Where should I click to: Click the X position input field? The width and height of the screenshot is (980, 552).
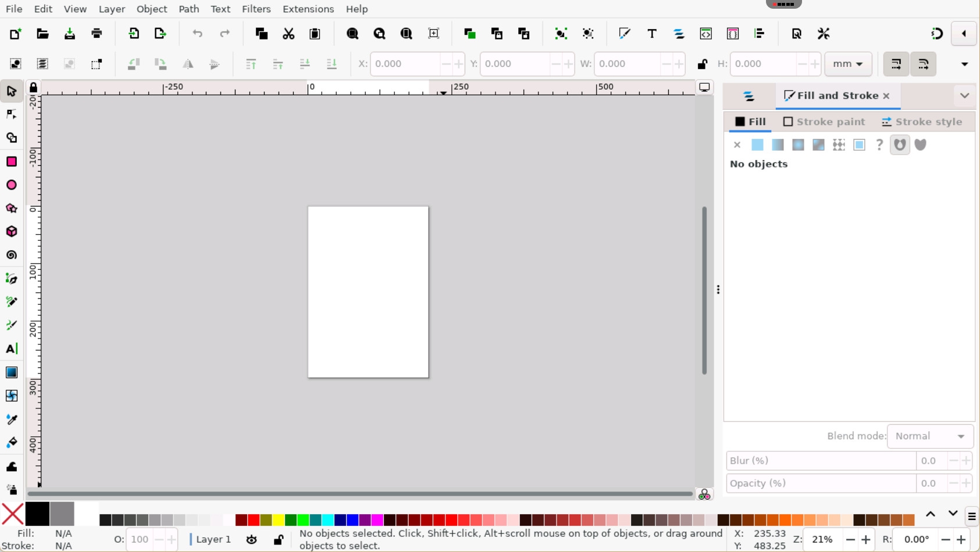pos(405,64)
